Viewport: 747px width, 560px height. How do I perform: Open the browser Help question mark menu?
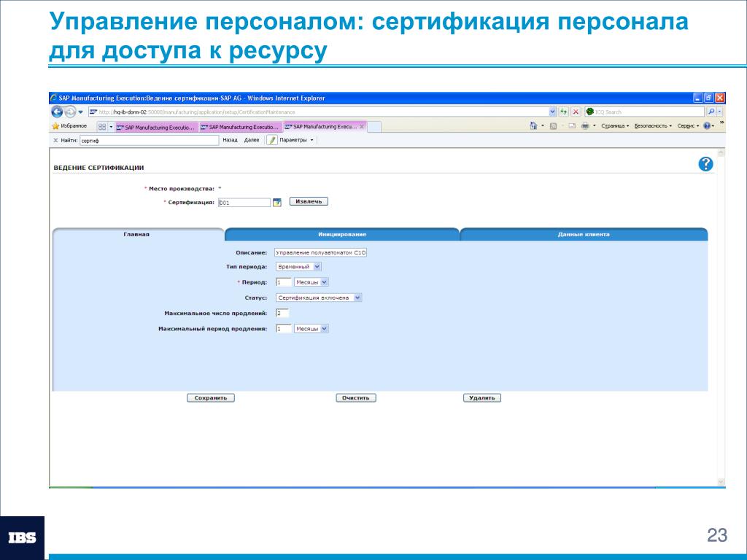pos(708,126)
